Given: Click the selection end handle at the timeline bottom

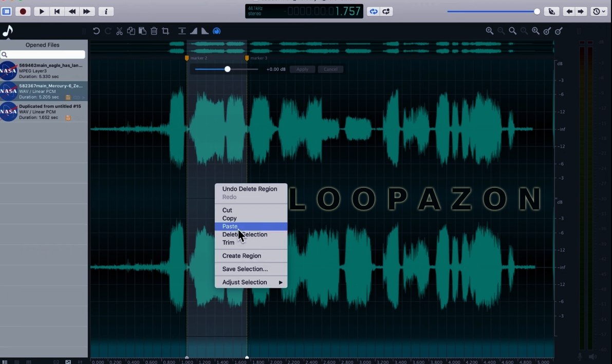Looking at the screenshot, I should [247, 357].
